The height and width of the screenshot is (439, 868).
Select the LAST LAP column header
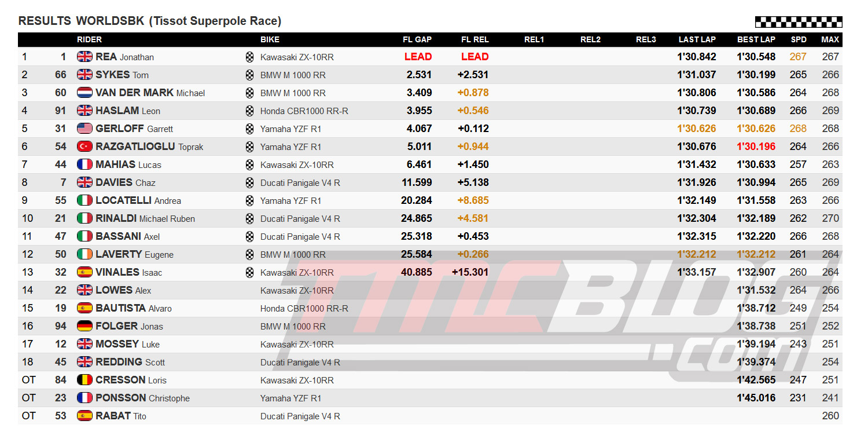click(x=697, y=39)
